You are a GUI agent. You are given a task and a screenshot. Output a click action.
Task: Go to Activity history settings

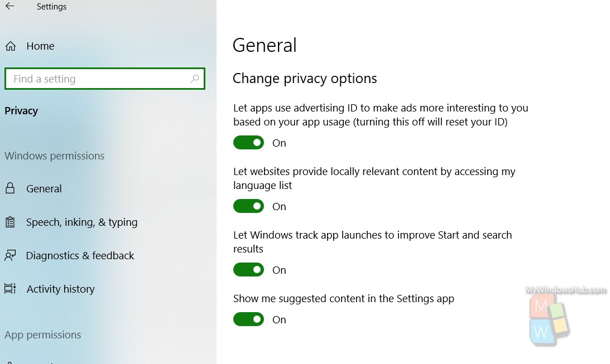(61, 289)
